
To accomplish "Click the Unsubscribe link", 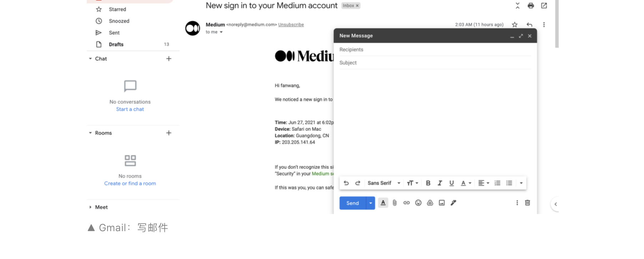I will [x=291, y=25].
